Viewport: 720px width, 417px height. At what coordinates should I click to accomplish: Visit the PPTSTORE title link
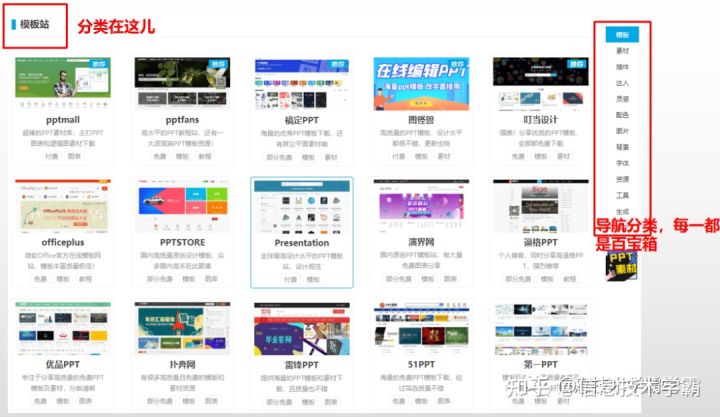pos(182,242)
